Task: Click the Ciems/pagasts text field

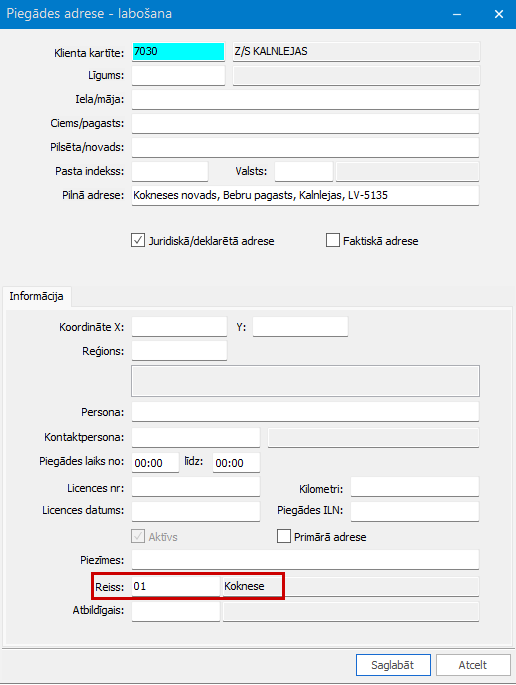Action: [x=305, y=124]
